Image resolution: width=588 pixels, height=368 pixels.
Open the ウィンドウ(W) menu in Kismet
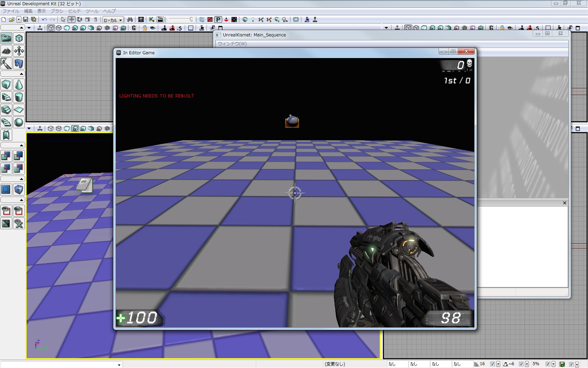(232, 44)
